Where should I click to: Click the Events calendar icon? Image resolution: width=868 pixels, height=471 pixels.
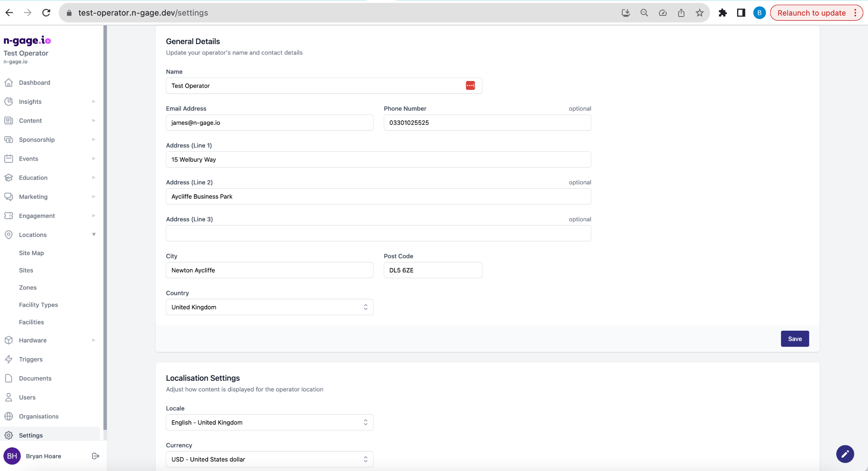coord(8,159)
